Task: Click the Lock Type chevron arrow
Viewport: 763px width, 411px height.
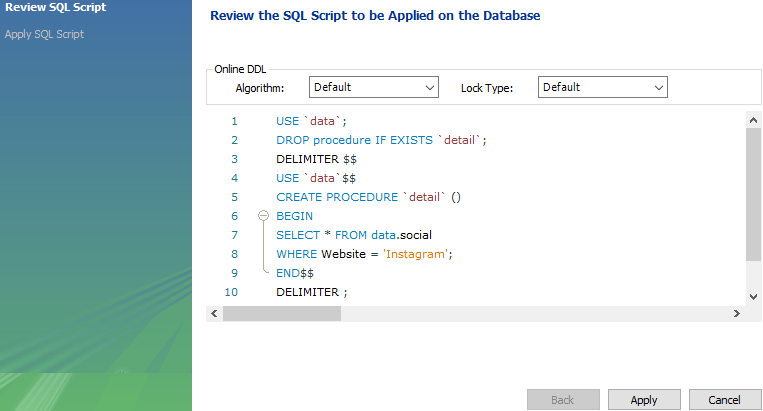Action: click(659, 88)
